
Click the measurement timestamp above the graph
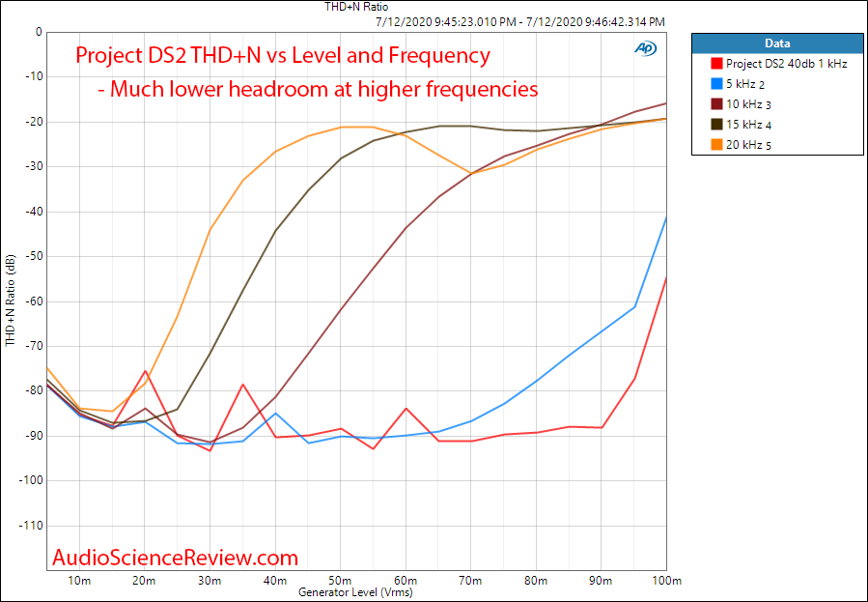click(519, 22)
